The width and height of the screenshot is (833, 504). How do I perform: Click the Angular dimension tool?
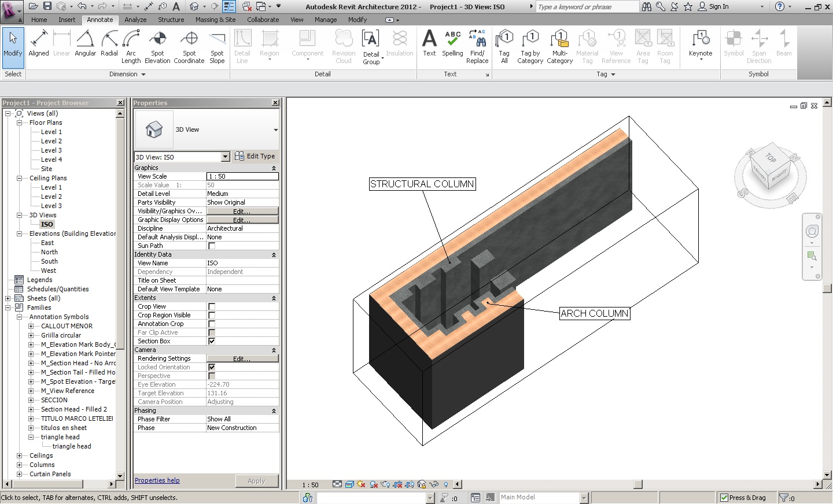coord(85,45)
